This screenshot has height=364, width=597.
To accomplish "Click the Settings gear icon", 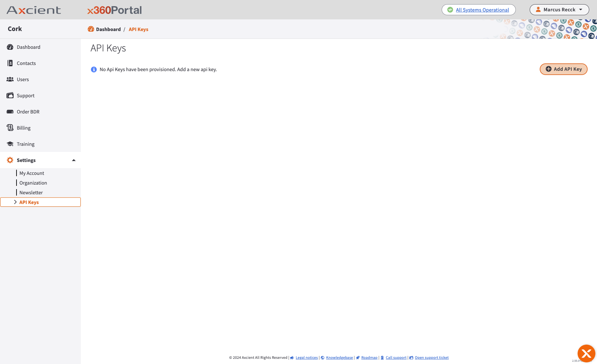I will coord(10,160).
